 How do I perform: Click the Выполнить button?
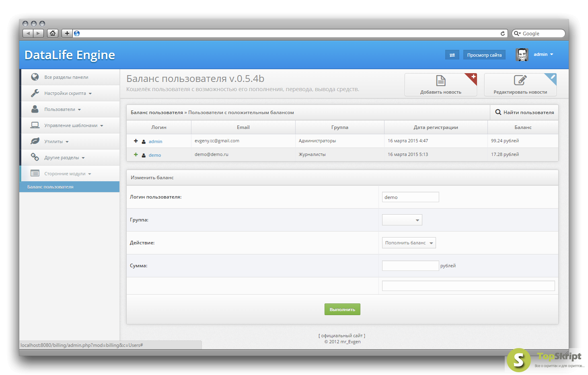[x=342, y=309]
